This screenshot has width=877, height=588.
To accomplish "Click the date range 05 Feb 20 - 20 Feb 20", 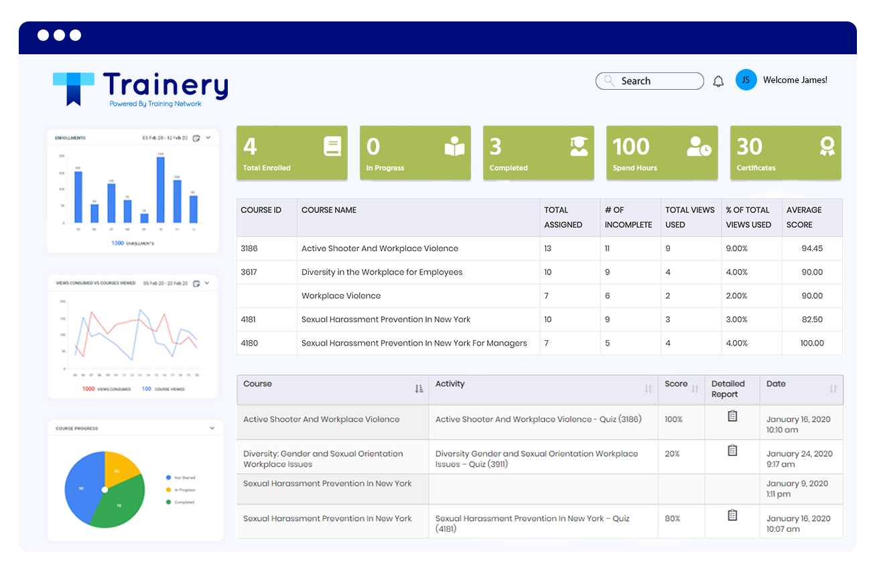I will pos(166,283).
